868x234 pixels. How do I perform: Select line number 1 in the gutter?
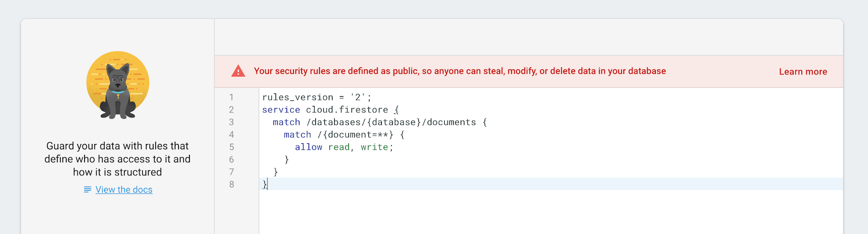(x=231, y=97)
